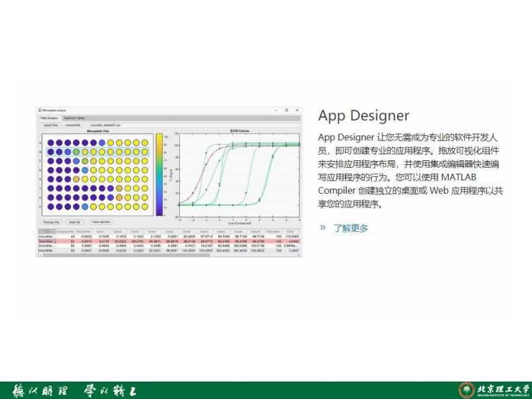Image resolution: width=532 pixels, height=399 pixels.
Task: Click the Compound Nr column header
Action: pos(65,231)
